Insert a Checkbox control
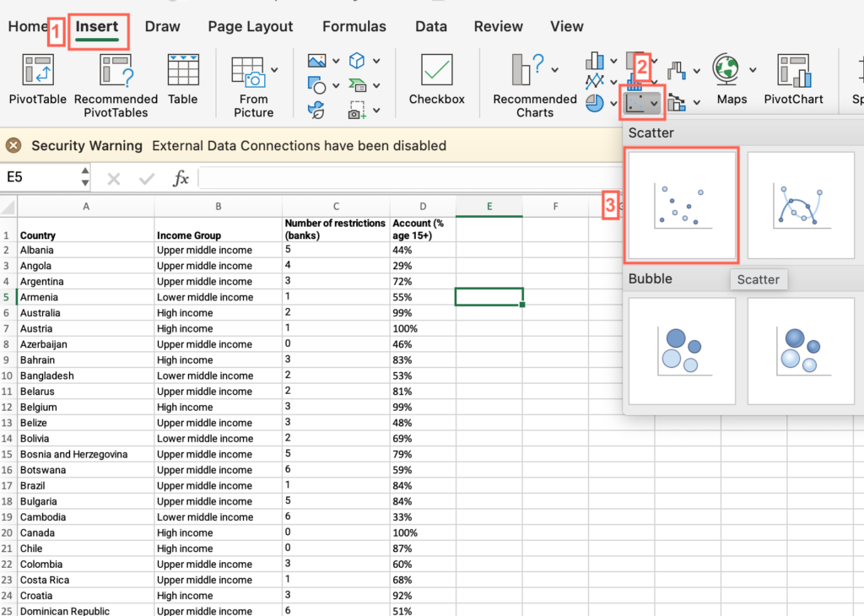Viewport: 864px width, 616px height. point(436,78)
